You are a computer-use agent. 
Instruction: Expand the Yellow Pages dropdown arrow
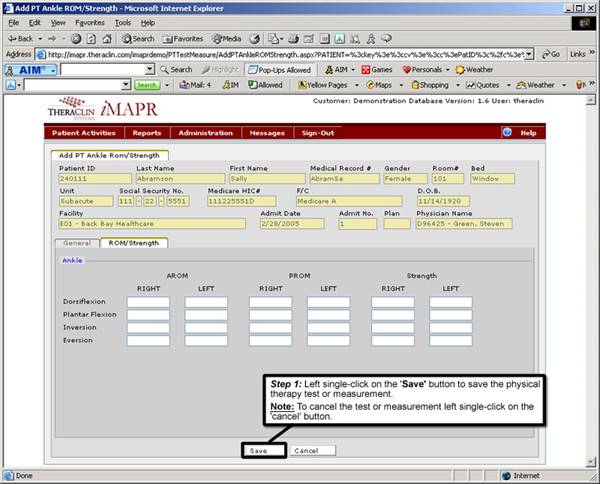click(x=357, y=85)
